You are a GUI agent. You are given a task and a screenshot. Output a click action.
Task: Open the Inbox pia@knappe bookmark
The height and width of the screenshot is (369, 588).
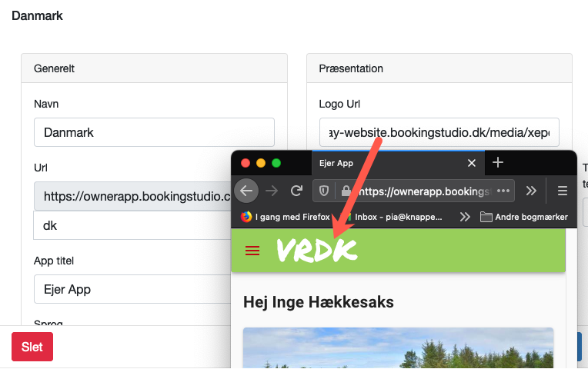tap(393, 217)
